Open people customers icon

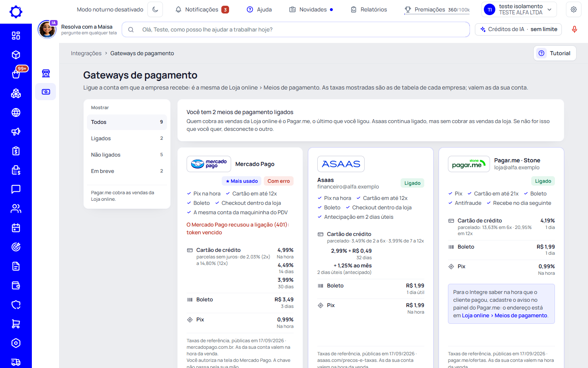[x=16, y=209]
